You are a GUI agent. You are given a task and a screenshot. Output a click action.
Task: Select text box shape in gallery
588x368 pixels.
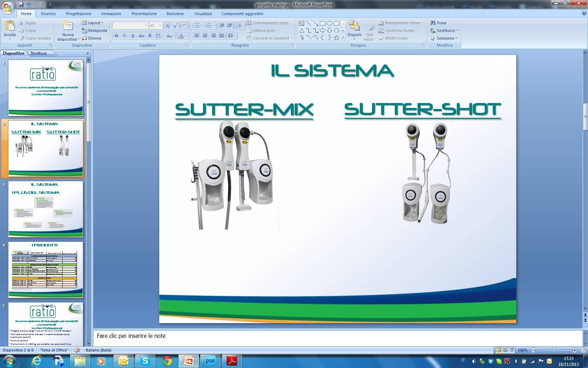pos(301,23)
